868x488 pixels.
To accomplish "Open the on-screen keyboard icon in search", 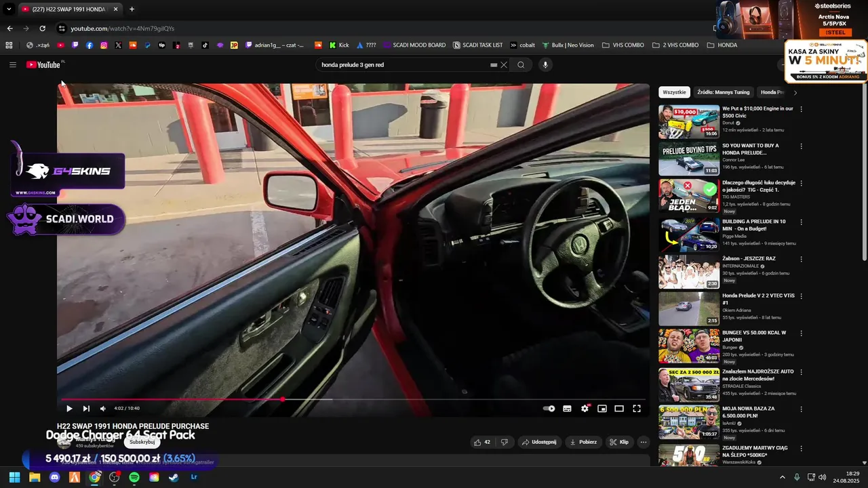I will [x=494, y=65].
